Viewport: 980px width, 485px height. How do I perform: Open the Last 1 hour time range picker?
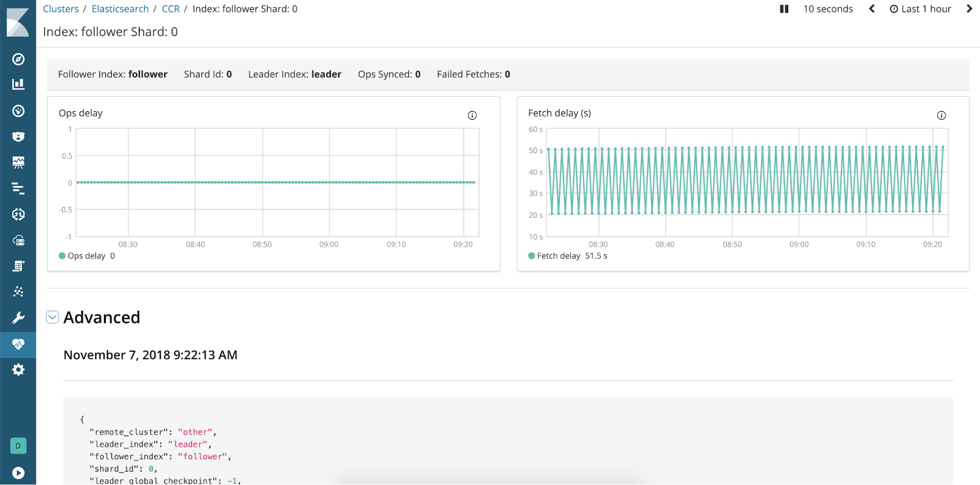(926, 8)
